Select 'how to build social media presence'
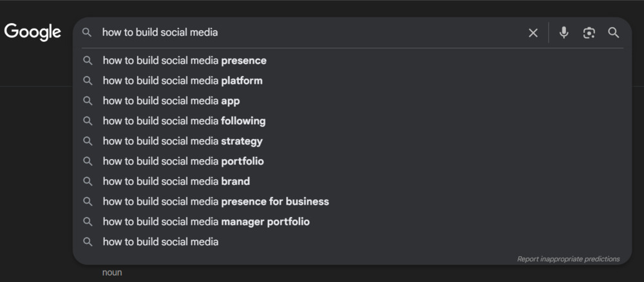Image resolution: width=644 pixels, height=282 pixels. click(184, 61)
